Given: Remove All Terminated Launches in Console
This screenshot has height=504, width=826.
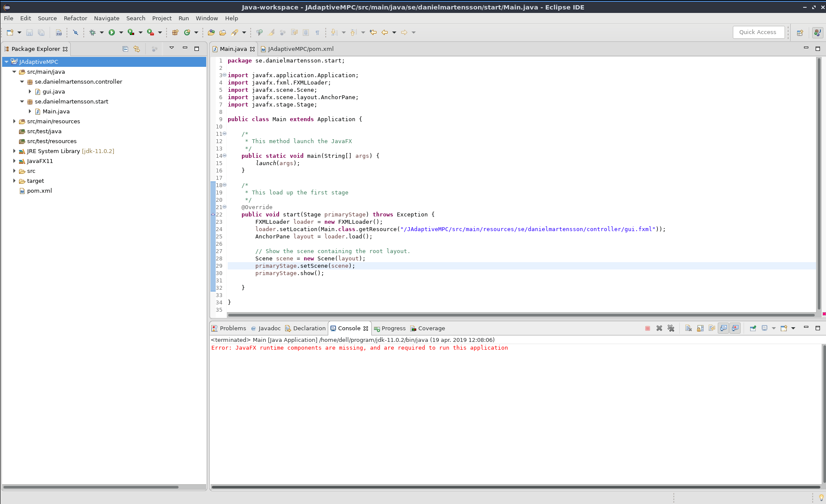Looking at the screenshot, I should 671,328.
